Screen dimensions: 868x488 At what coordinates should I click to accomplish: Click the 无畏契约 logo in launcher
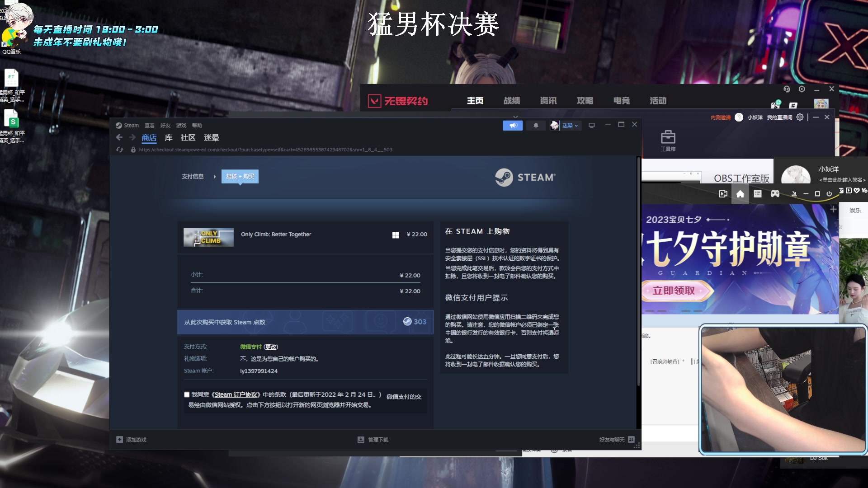398,101
